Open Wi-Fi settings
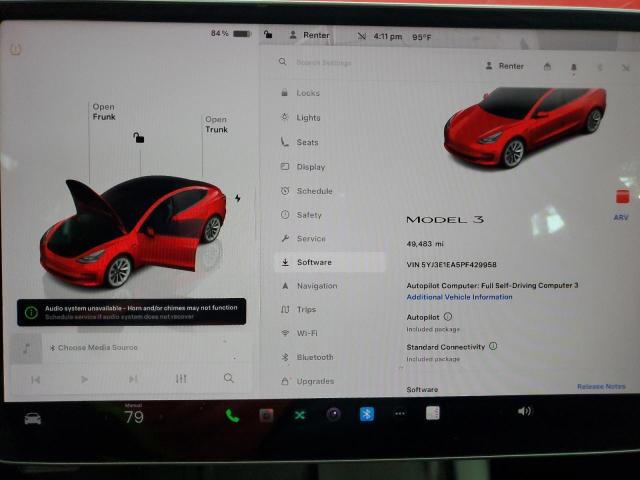 pyautogui.click(x=299, y=333)
